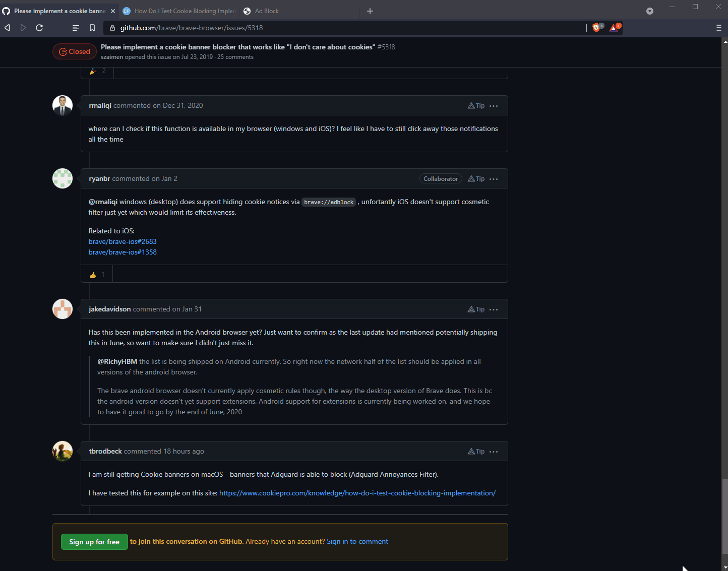Open the brave/brave-ios#1358 link
This screenshot has width=728, height=571.
(123, 252)
